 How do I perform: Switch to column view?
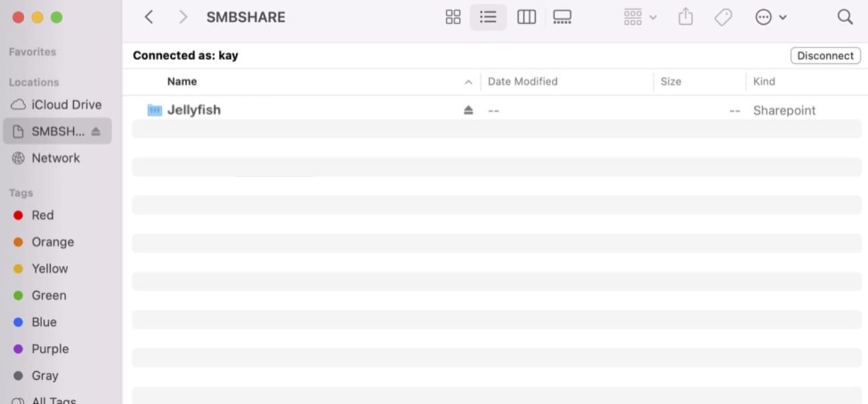pos(526,17)
